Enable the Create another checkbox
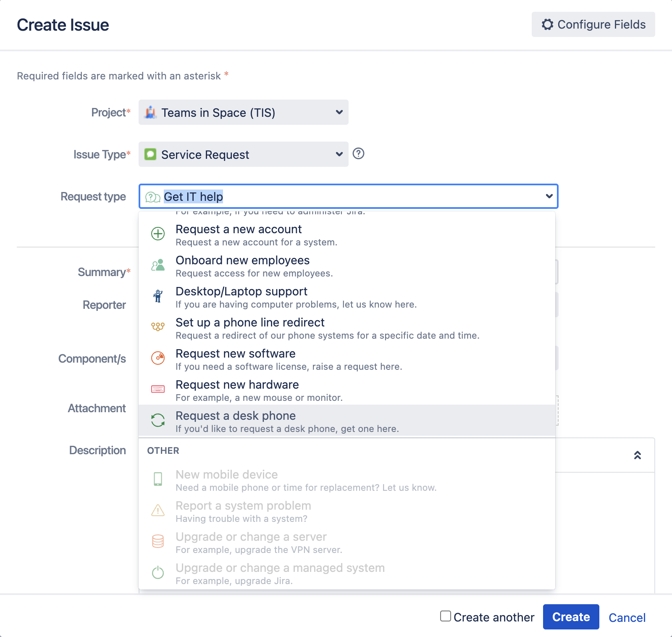Viewport: 672px width, 637px height. click(446, 616)
